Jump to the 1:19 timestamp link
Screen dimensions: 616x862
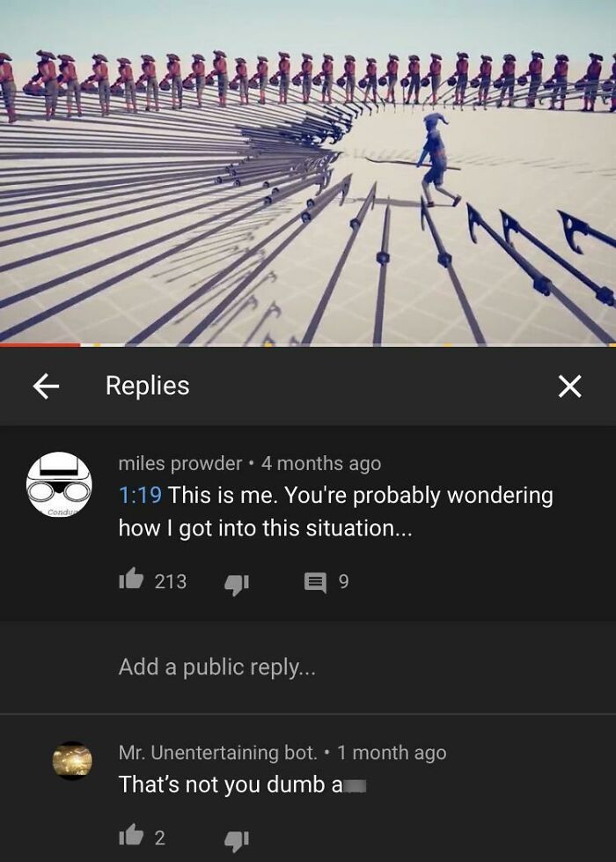(140, 496)
